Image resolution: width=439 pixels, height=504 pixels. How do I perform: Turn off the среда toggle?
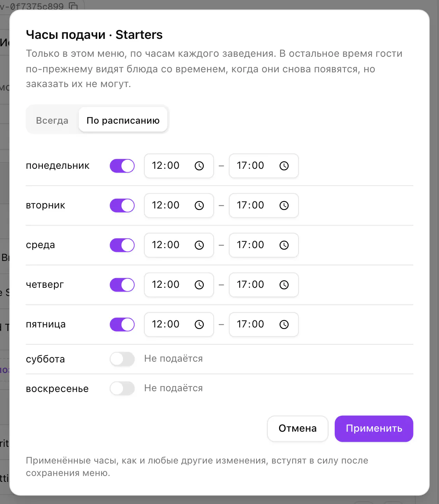click(122, 245)
